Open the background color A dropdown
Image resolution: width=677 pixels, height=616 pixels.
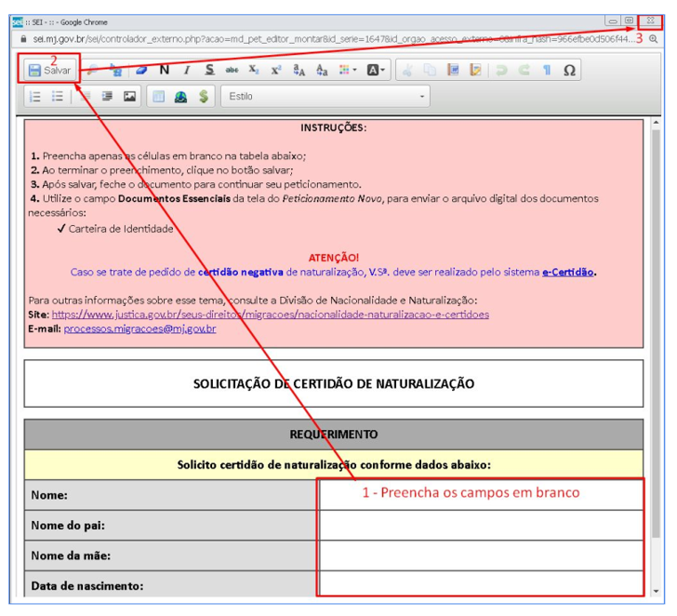pyautogui.click(x=376, y=70)
